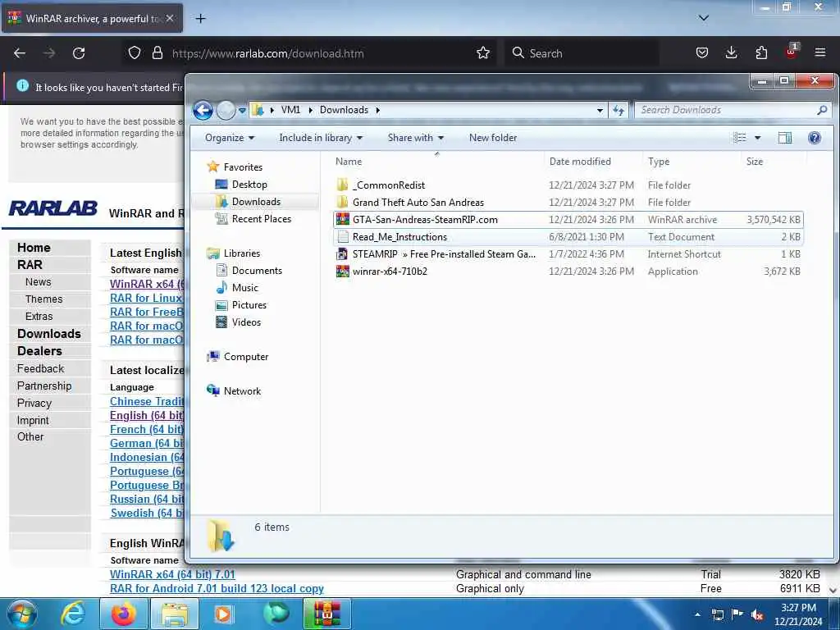This screenshot has height=630, width=840.
Task: Open Home link on RARLAB sidebar
Action: pos(34,248)
